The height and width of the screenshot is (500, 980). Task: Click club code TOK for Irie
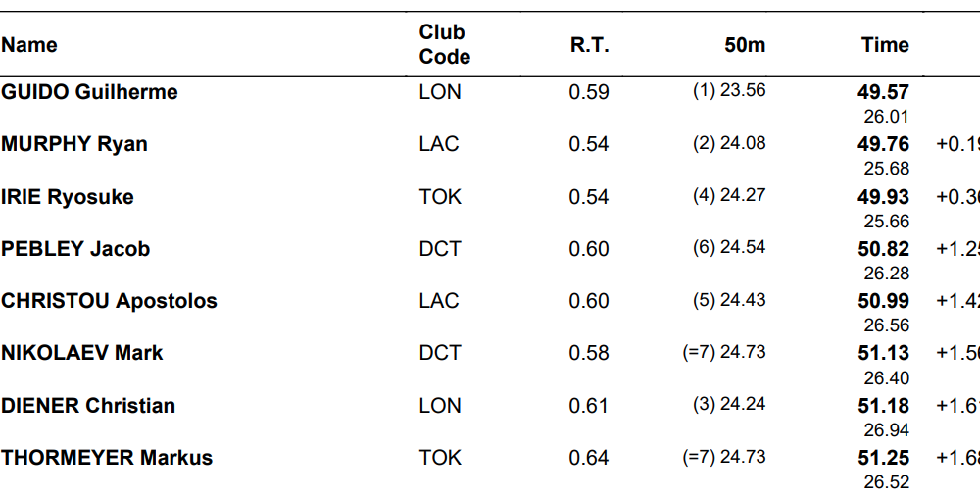coord(439,197)
